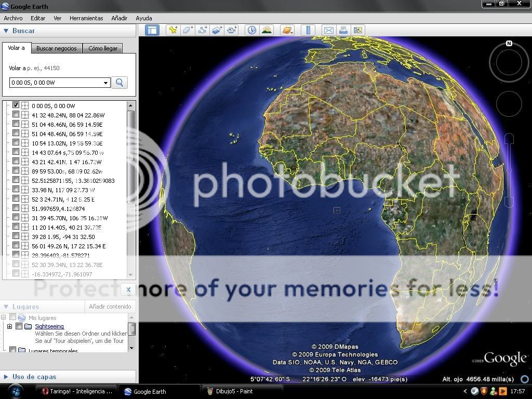Uncheck the 0 00 0S, 0 00 0W result
532x399 pixels.
tap(16, 105)
